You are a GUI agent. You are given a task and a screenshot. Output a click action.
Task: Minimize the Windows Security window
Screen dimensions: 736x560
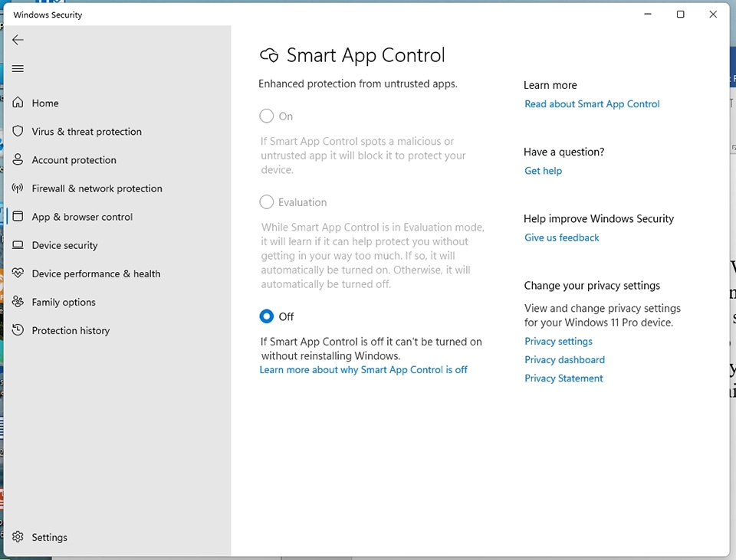click(x=648, y=14)
